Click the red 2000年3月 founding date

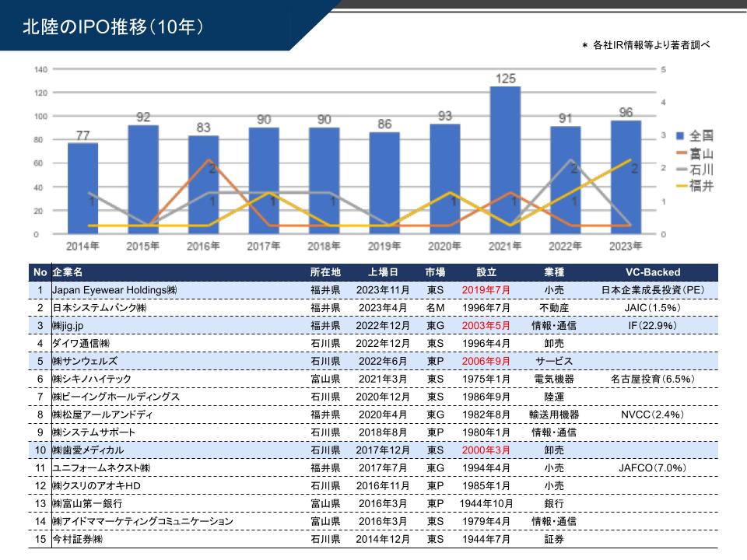click(x=486, y=450)
